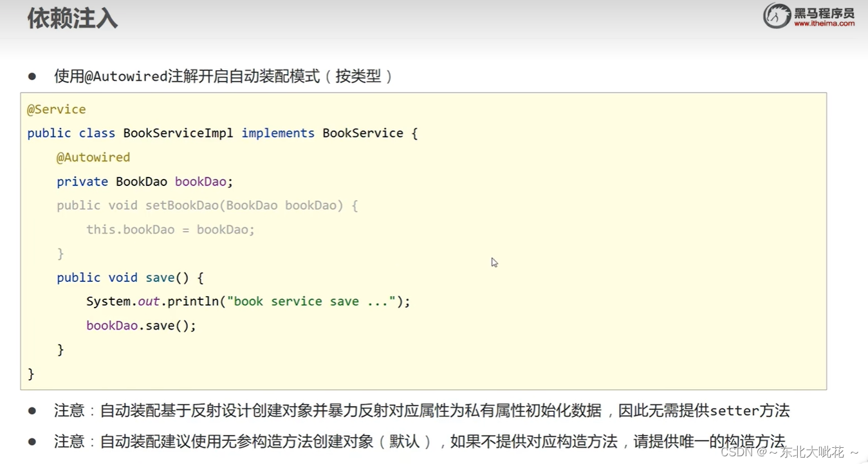Select the @Service annotation line

57,109
